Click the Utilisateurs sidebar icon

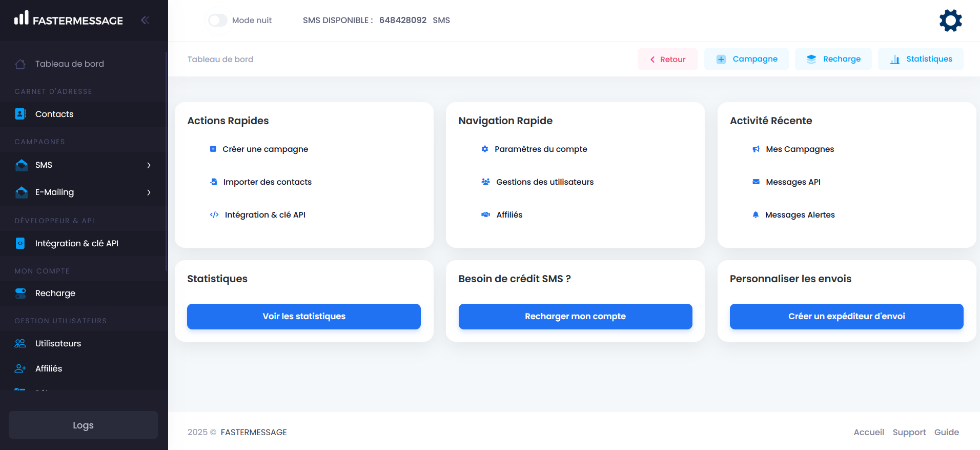tap(21, 343)
